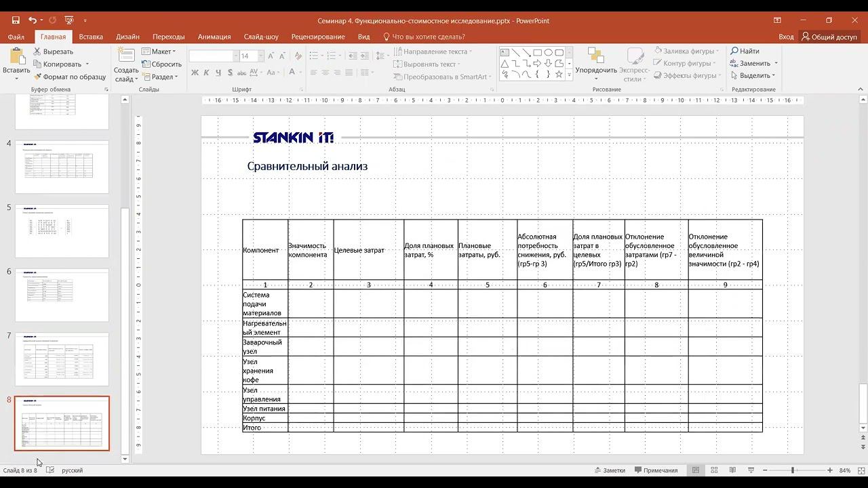
Task: Click the zoom slider handle
Action: point(792,470)
